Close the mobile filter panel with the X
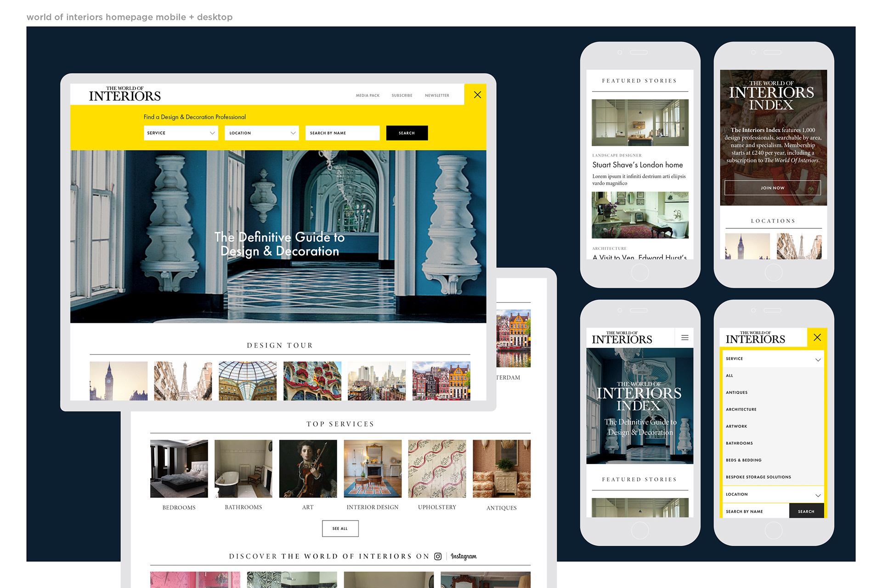Image resolution: width=882 pixels, height=588 pixels. tap(817, 337)
